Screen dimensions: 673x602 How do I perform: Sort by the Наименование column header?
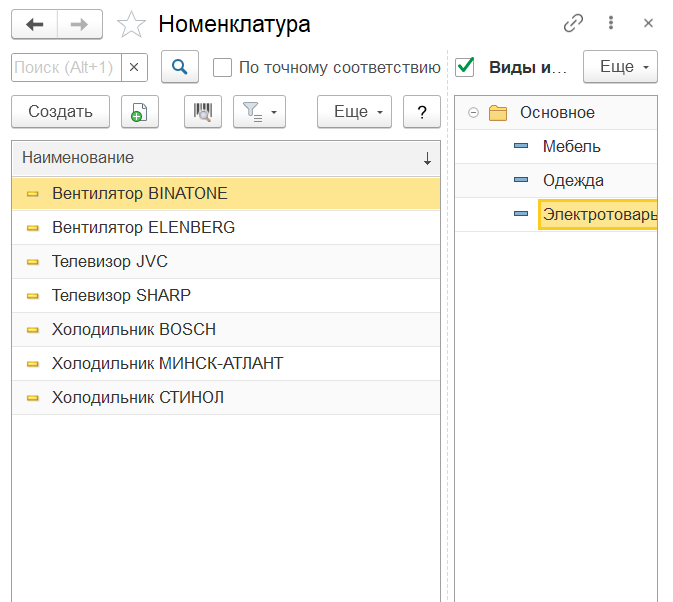tap(226, 158)
